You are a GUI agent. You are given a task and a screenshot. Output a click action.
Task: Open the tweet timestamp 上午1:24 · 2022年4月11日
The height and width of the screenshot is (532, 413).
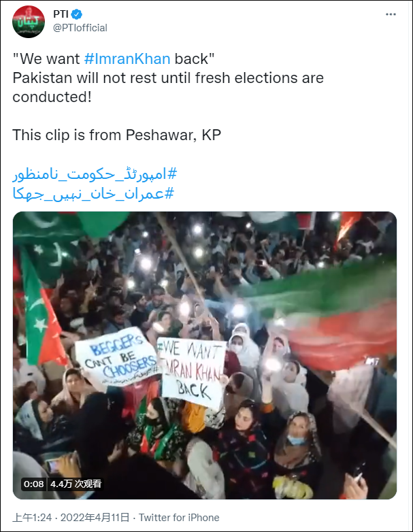point(71,518)
